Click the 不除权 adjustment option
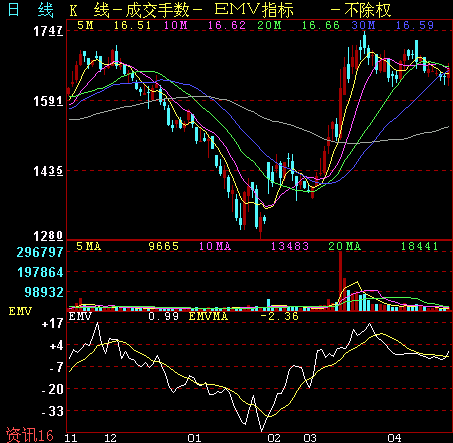Screen dimensions: 453x443 coord(367,10)
